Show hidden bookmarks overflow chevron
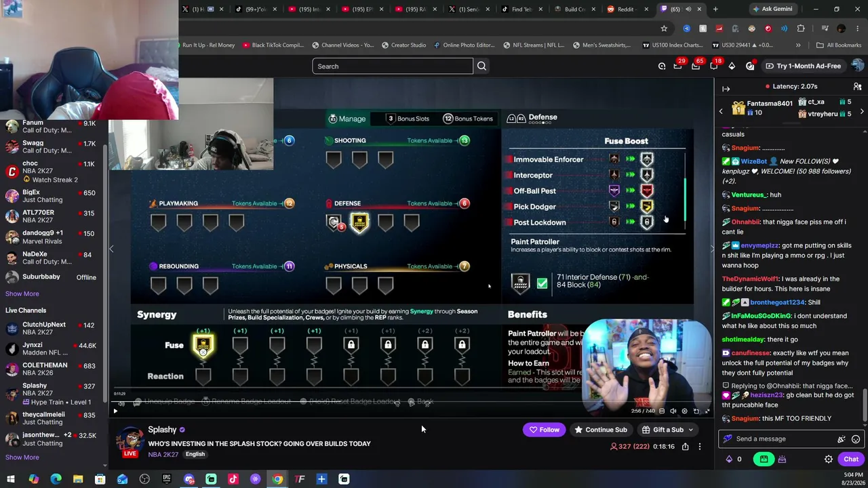This screenshot has width=868, height=488. [798, 45]
